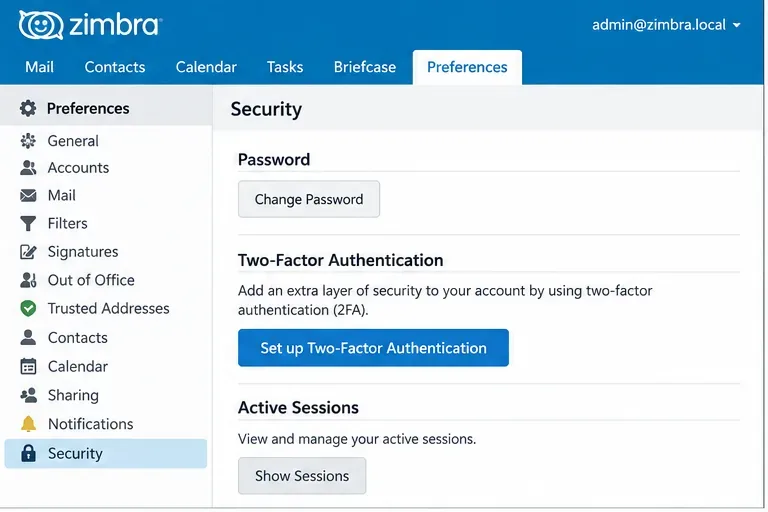
Task: Click the Show Sessions button
Action: (x=302, y=476)
